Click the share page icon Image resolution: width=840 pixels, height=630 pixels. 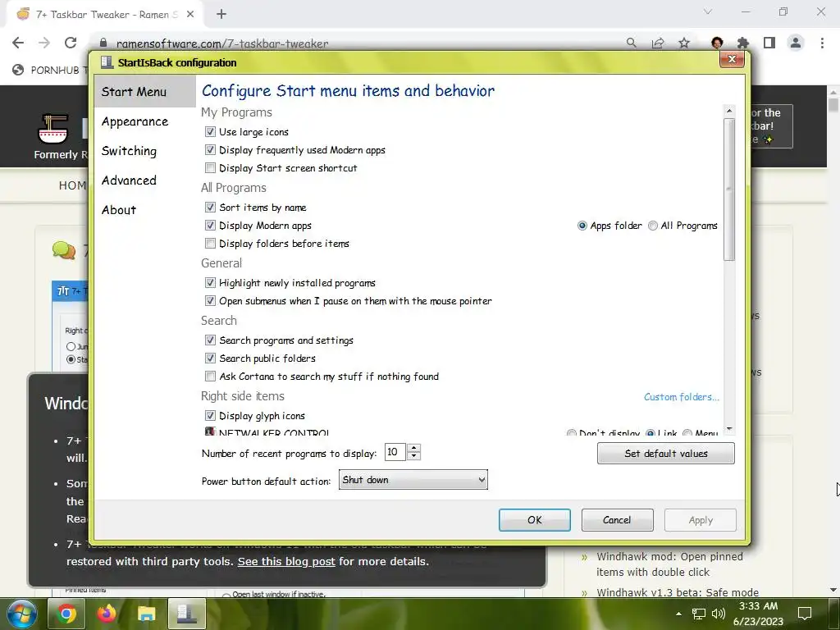click(x=658, y=43)
